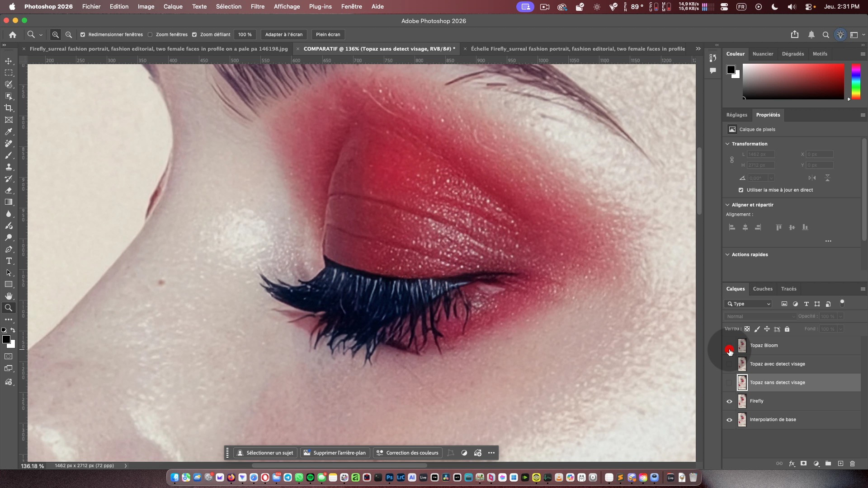The height and width of the screenshot is (488, 868).
Task: Select the Crop tool
Action: click(9, 108)
